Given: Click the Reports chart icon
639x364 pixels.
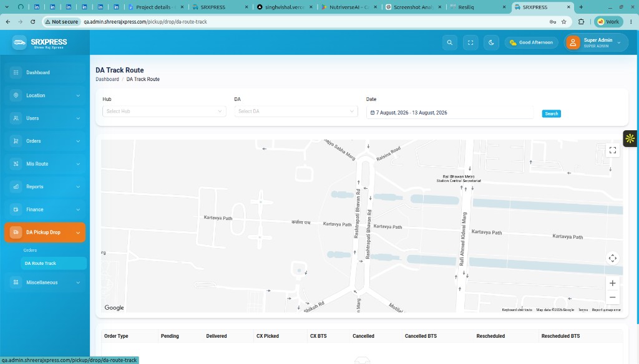Looking at the screenshot, I should (x=16, y=186).
